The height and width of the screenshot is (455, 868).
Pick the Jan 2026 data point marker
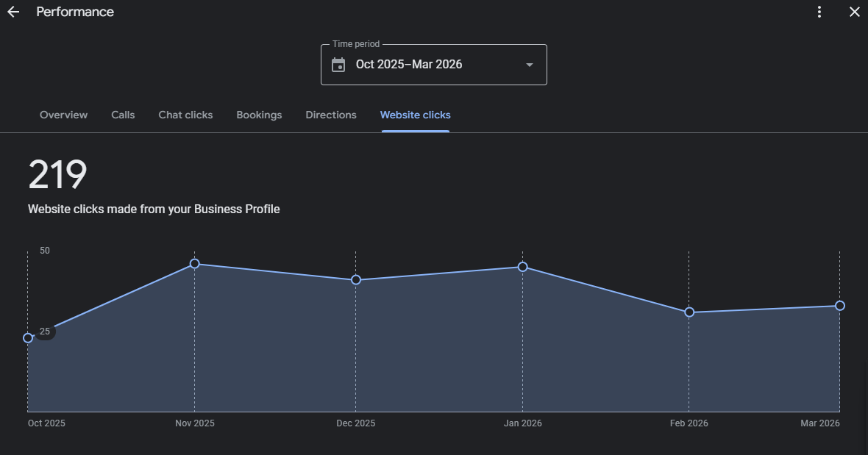point(522,267)
